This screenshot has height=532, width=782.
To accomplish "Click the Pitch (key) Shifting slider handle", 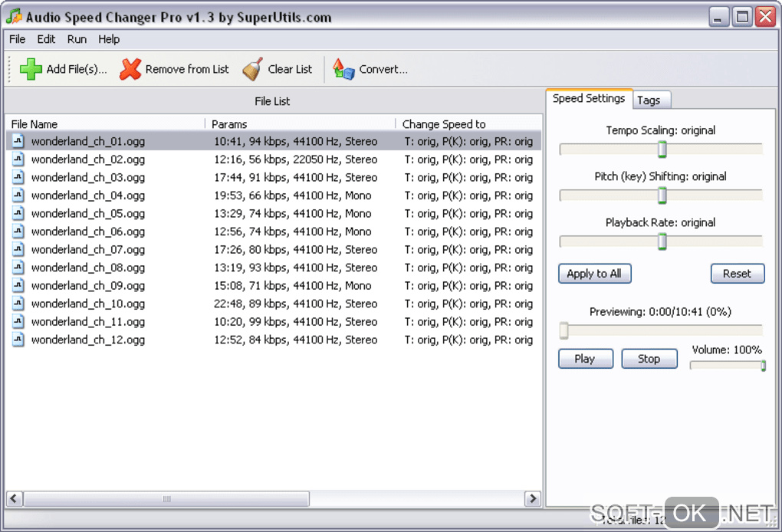I will coord(662,195).
